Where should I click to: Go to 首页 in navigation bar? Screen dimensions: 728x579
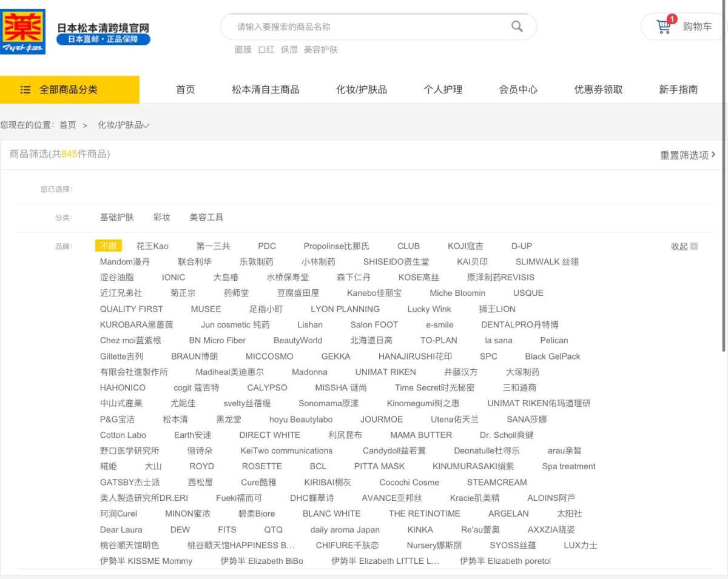(186, 90)
